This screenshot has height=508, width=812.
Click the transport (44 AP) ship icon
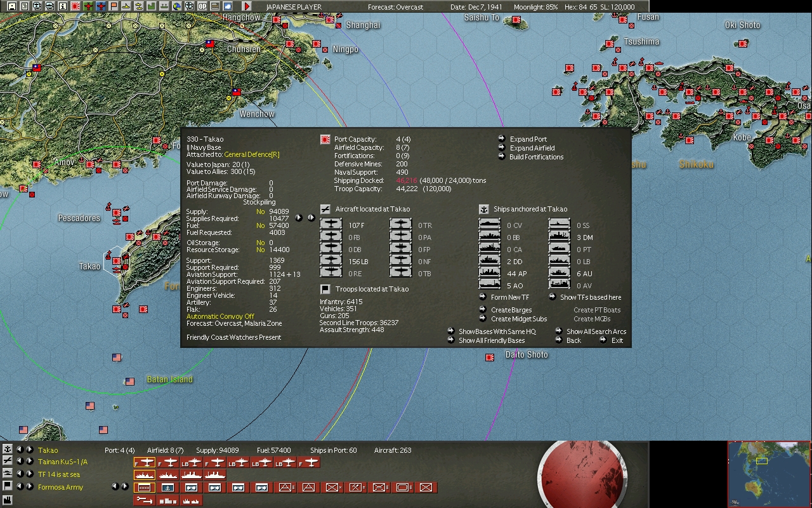coord(490,273)
